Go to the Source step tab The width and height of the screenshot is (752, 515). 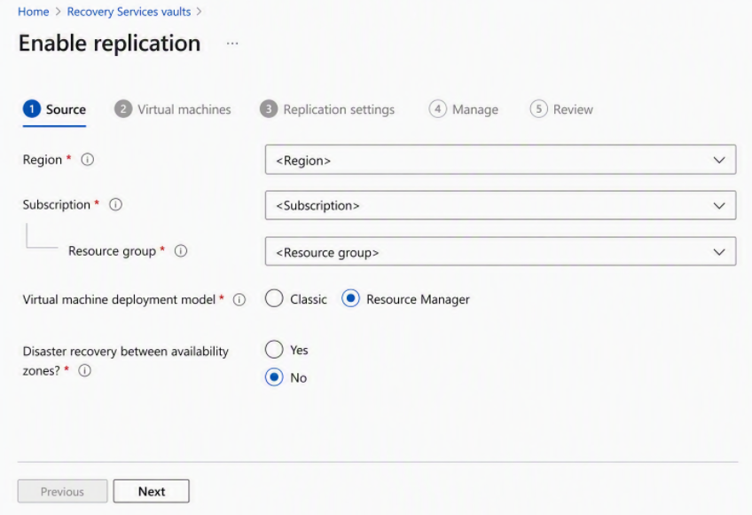[54, 110]
